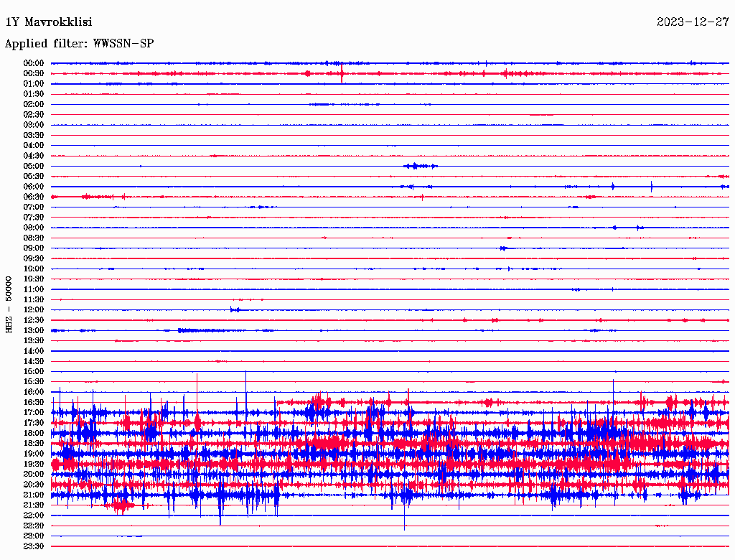Pick the 11:30 time label
Screen dimensions: 735x560
click(x=34, y=299)
